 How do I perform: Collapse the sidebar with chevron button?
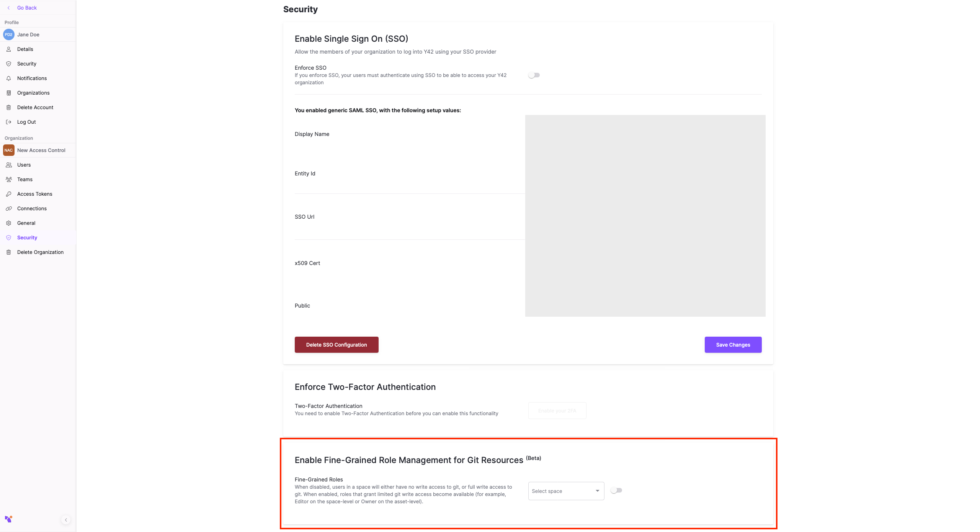tap(66, 520)
